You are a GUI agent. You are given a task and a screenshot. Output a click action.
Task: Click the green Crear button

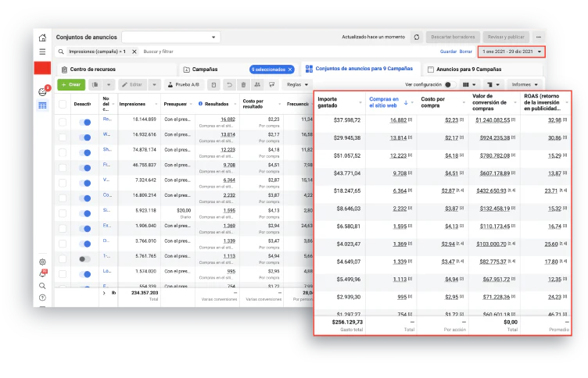click(71, 84)
